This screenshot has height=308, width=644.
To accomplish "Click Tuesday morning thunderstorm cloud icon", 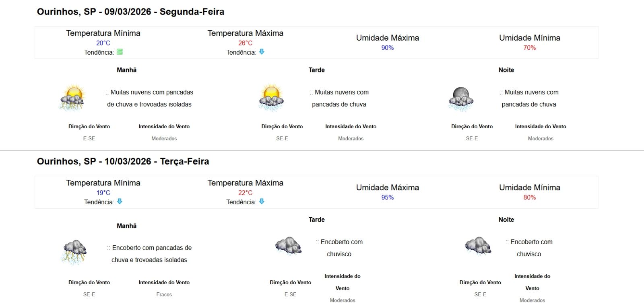I will (x=74, y=252).
